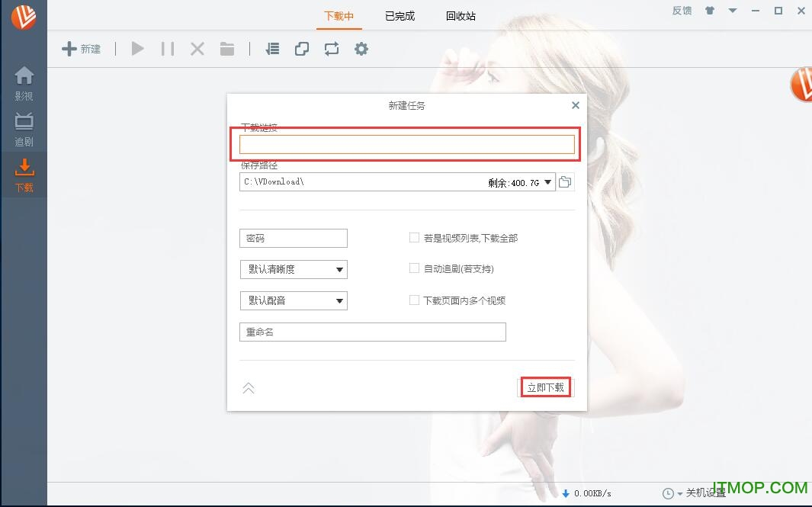Check 若是视频列表,下载全部 checkbox
The image size is (812, 507).
click(x=414, y=238)
